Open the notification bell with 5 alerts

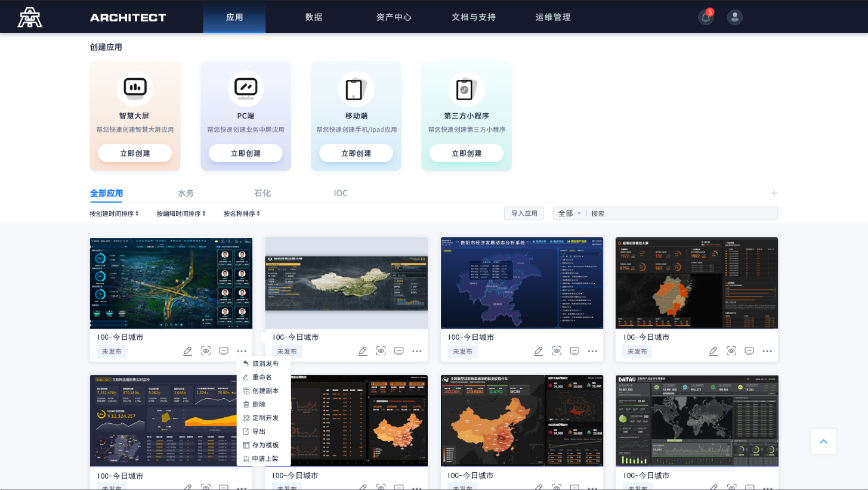coord(706,17)
